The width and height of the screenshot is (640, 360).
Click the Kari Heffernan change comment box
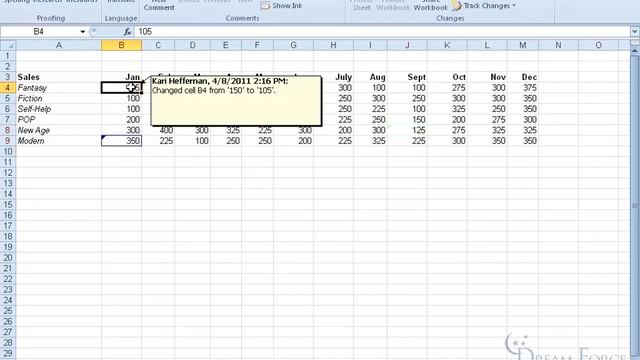236,101
